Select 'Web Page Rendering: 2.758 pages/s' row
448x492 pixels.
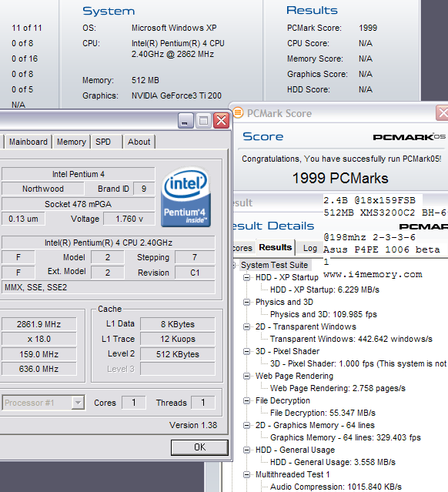coord(338,389)
